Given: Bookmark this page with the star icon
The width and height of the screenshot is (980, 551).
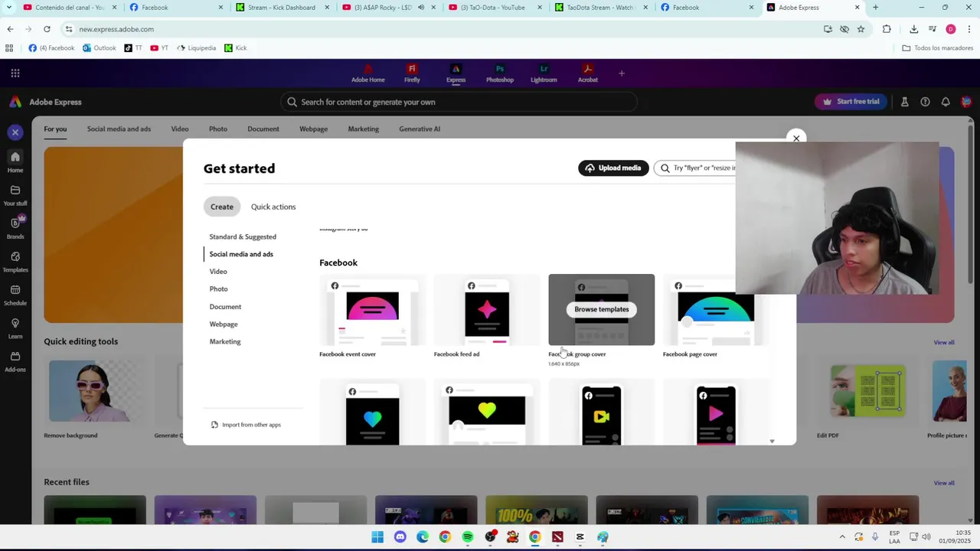Looking at the screenshot, I should pyautogui.click(x=861, y=29).
